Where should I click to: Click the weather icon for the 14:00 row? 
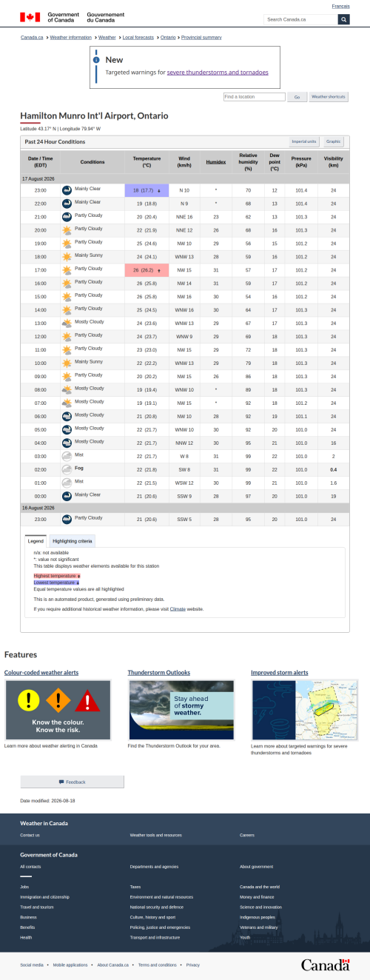[67, 310]
